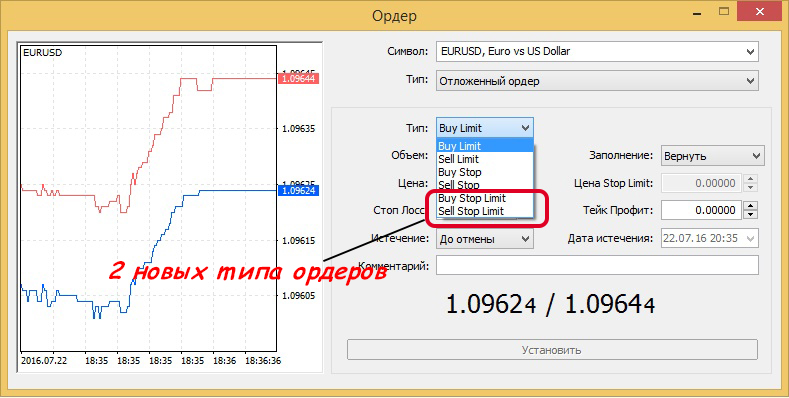Collapse the Buy Limit order type combo box

point(485,128)
